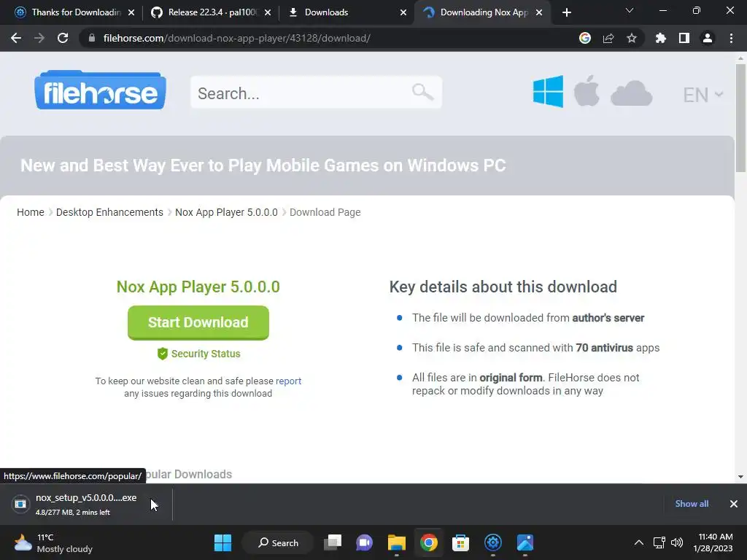
Task: Open the blue gear app on taskbar
Action: 492,542
